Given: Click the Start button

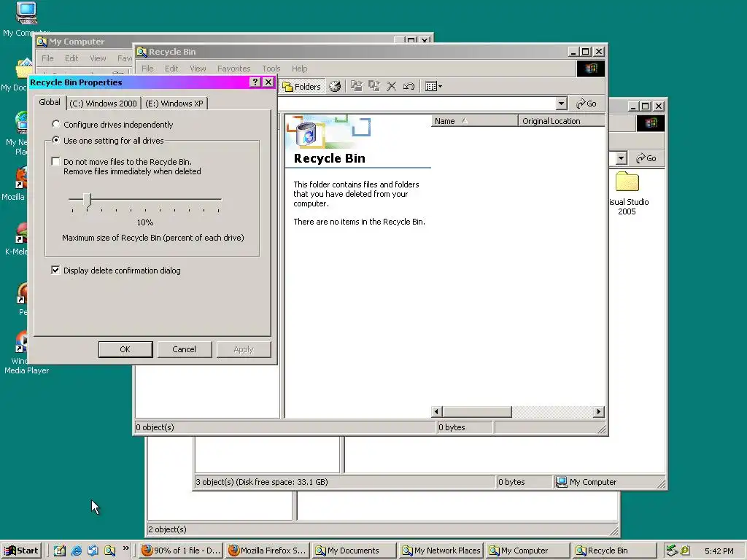Looking at the screenshot, I should [x=21, y=551].
